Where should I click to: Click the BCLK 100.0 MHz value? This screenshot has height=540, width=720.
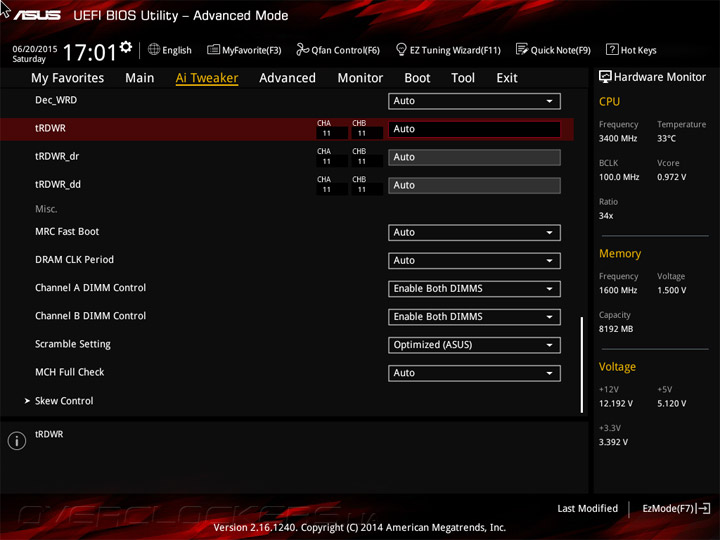(619, 177)
